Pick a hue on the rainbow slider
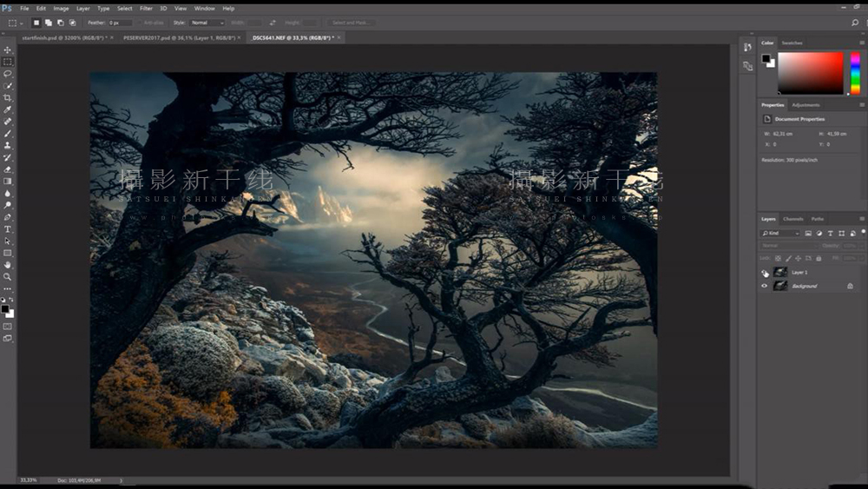This screenshot has width=868, height=489. 855,73
